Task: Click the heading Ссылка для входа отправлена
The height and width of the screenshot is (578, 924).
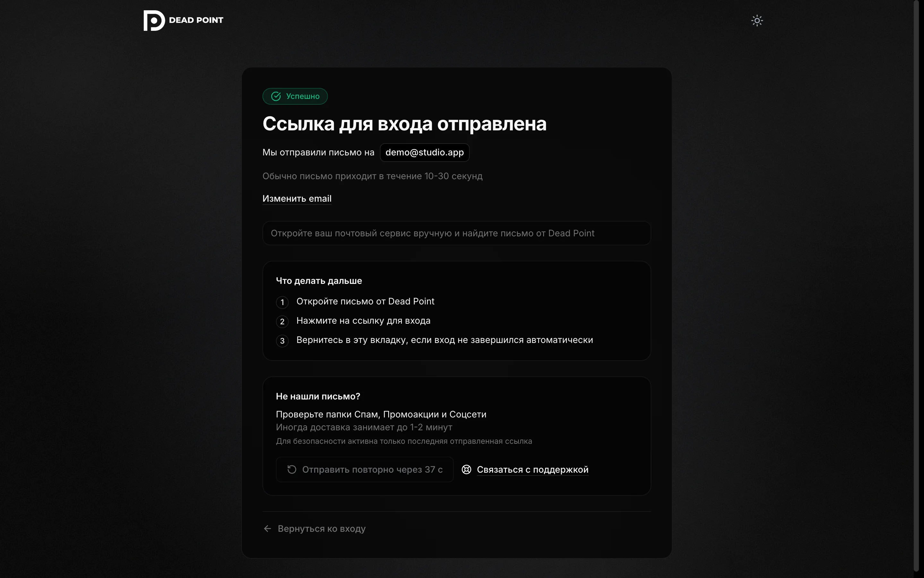Action: click(404, 124)
